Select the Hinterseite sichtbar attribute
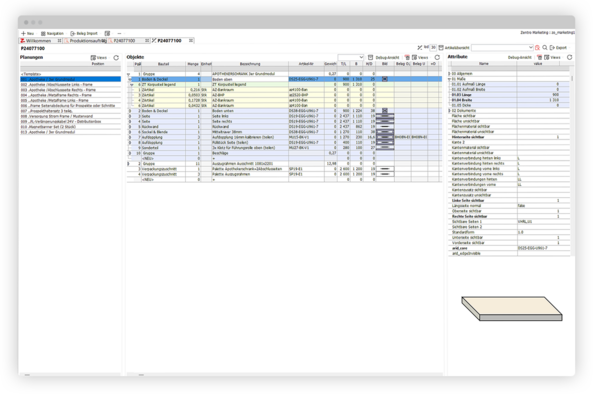The image size is (593, 394). click(x=509, y=137)
